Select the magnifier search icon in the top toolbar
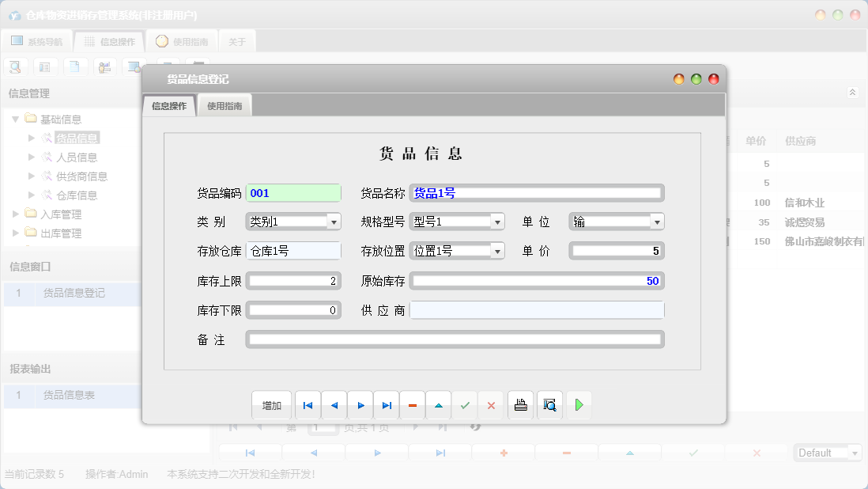 (x=15, y=66)
